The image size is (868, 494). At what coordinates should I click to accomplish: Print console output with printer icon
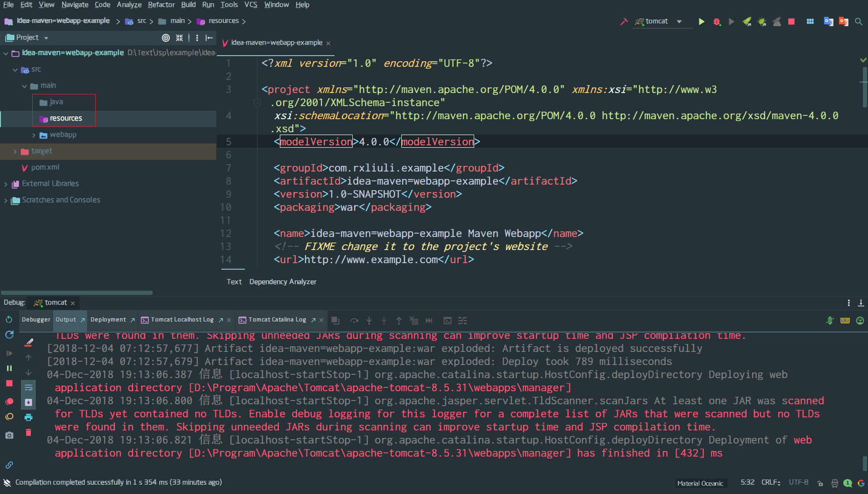point(28,417)
